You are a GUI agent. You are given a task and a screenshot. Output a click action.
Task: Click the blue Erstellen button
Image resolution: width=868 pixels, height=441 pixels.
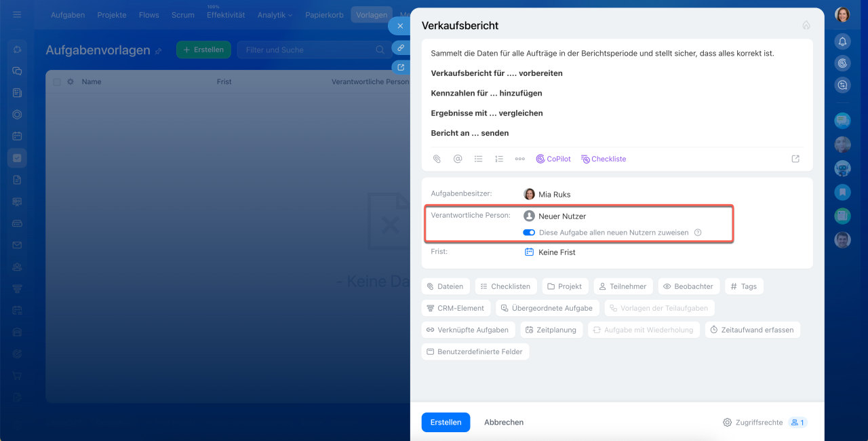(x=446, y=422)
